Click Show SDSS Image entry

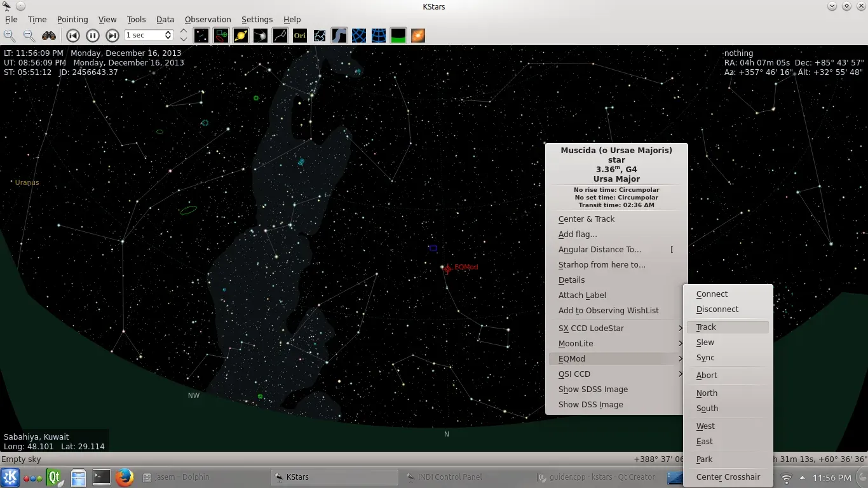tap(616, 390)
